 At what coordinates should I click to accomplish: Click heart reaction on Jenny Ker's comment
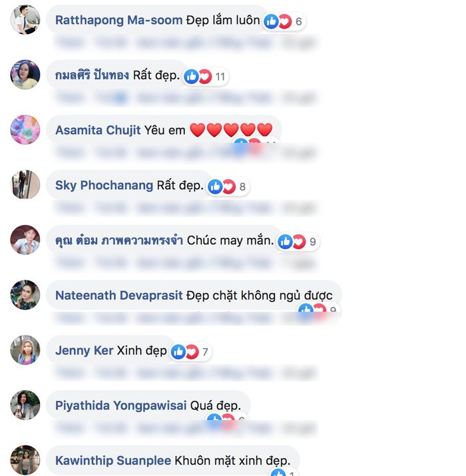tap(192, 352)
